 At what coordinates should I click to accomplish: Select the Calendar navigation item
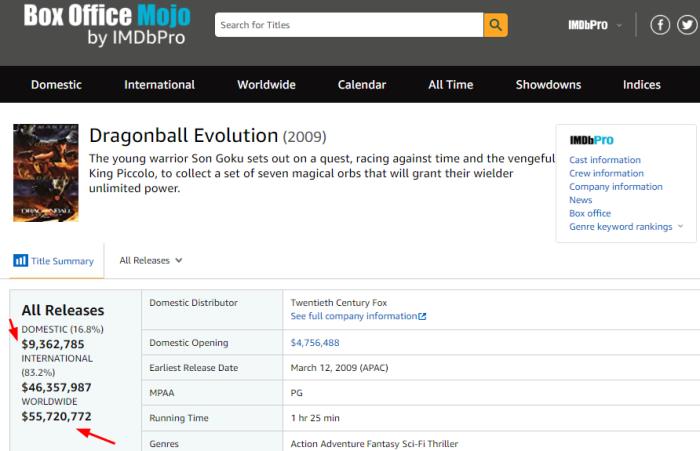click(361, 85)
